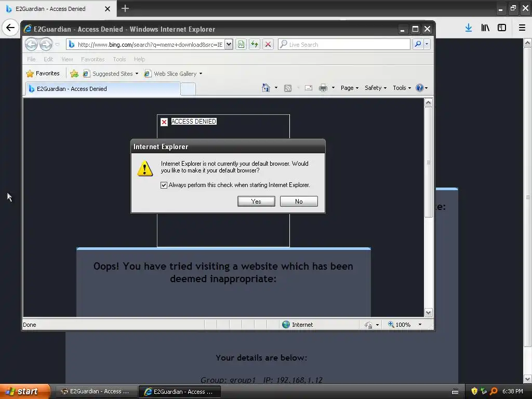Click the 6:38 PM system clock
Viewport: 532px width, 399px height.
pos(512,391)
